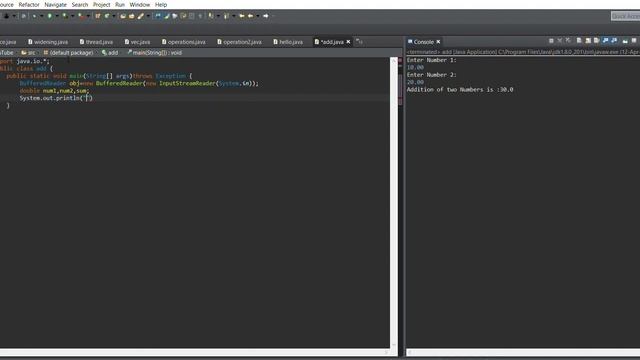Click the add class breadcrumb item

tap(110, 53)
